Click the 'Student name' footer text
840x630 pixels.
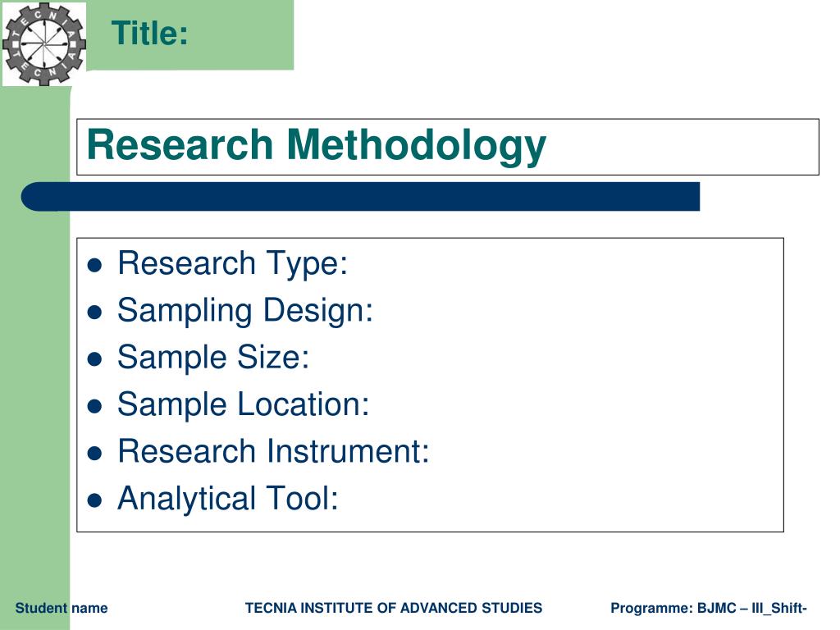pos(61,608)
